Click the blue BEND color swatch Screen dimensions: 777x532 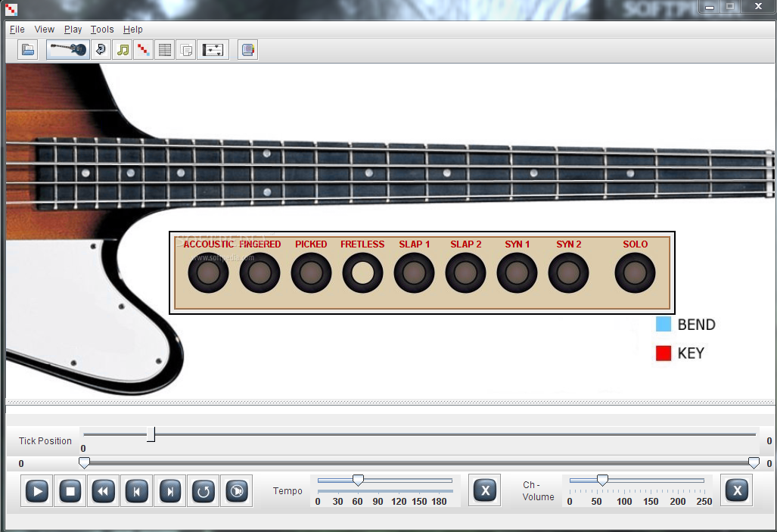[x=663, y=324]
